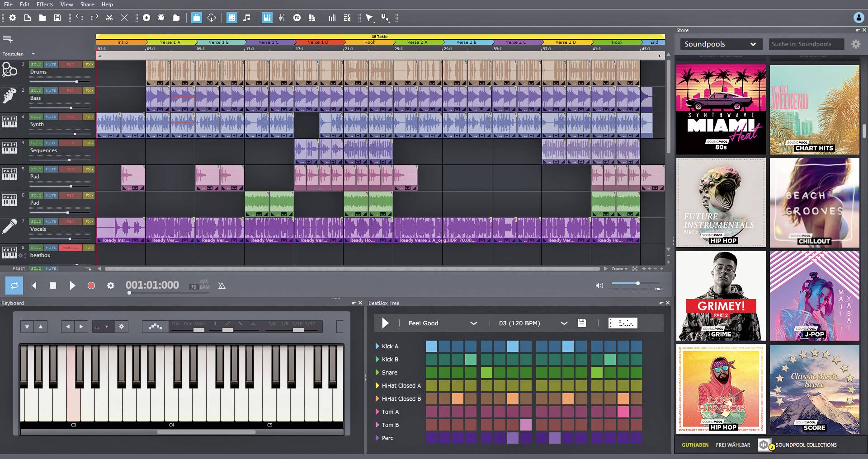Open the Share menu
The width and height of the screenshot is (868, 459).
pos(87,4)
